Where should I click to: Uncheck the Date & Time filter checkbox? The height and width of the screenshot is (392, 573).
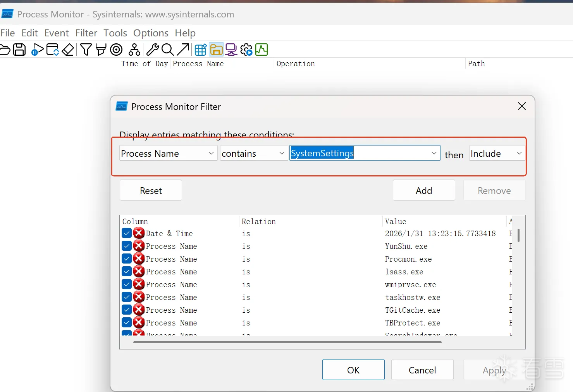coord(127,233)
